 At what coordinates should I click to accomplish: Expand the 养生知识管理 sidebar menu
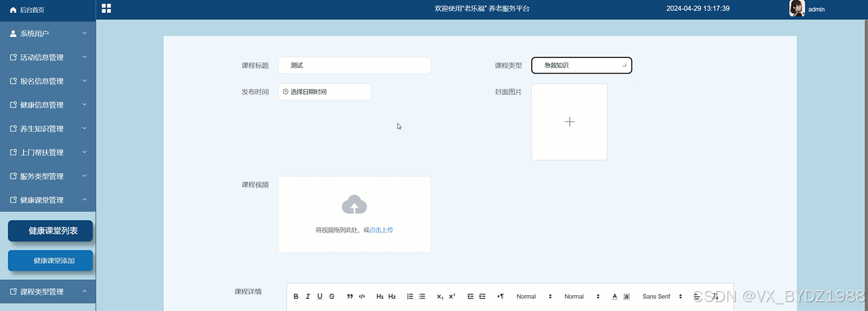tap(48, 128)
